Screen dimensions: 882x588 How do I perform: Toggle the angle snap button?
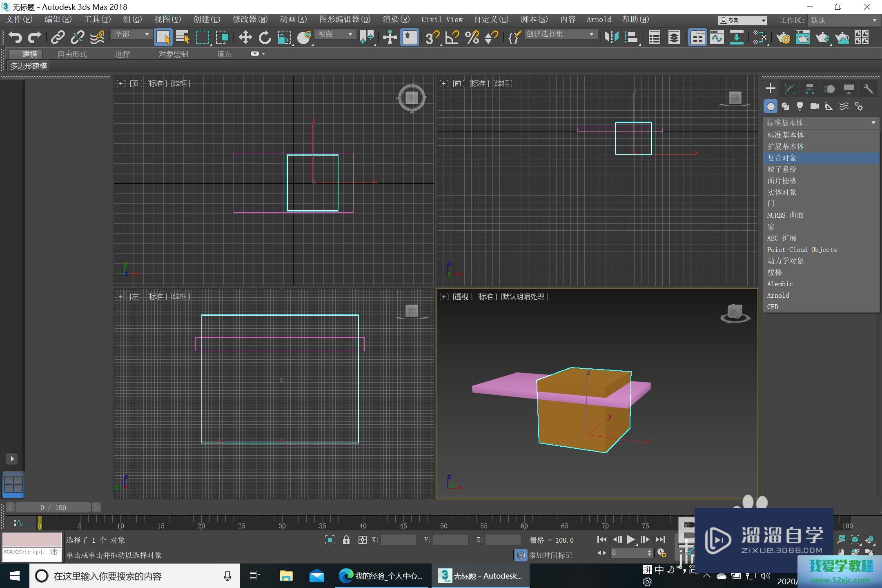[452, 38]
